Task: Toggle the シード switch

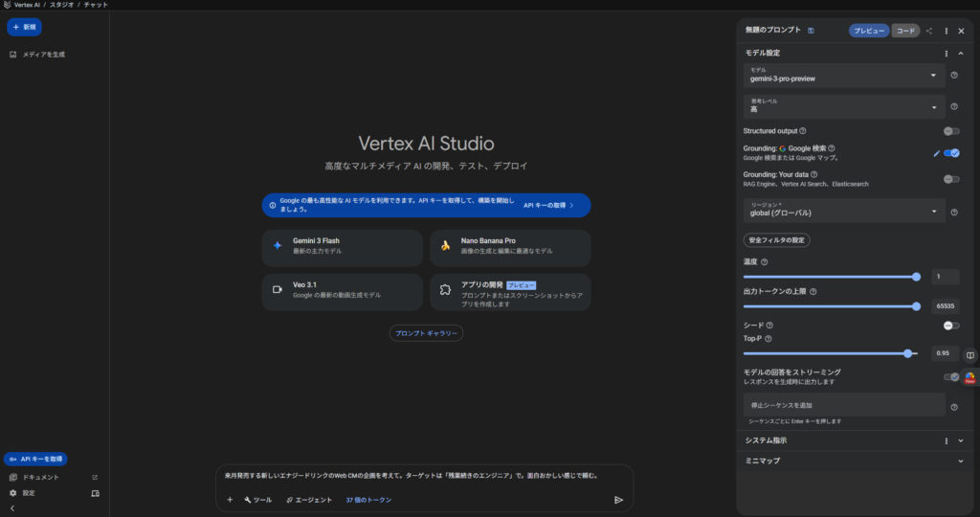Action: click(951, 326)
